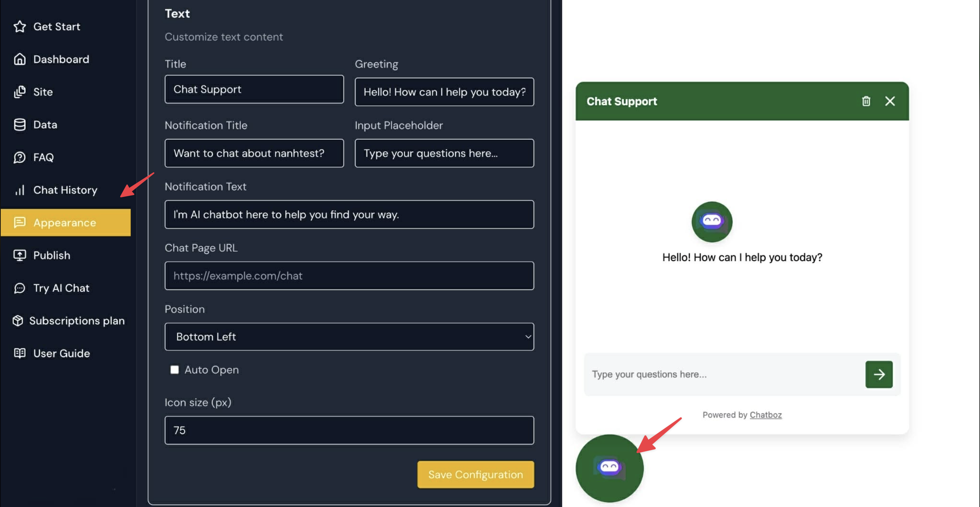This screenshot has width=980, height=507.
Task: Open the Position dropdown
Action: (349, 337)
